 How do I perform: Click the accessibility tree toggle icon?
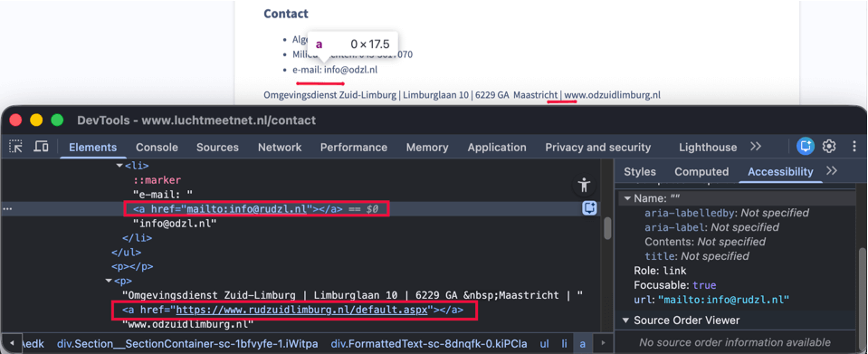click(x=584, y=185)
